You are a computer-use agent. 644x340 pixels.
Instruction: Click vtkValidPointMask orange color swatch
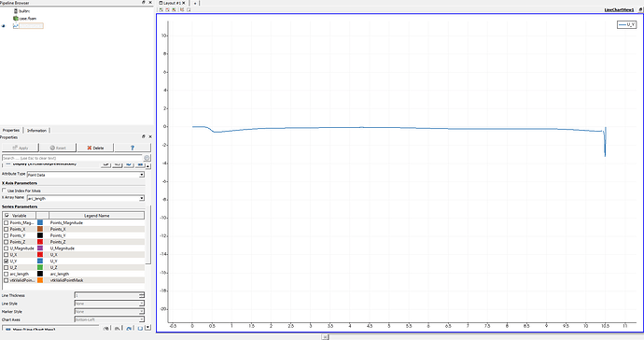(x=40, y=280)
